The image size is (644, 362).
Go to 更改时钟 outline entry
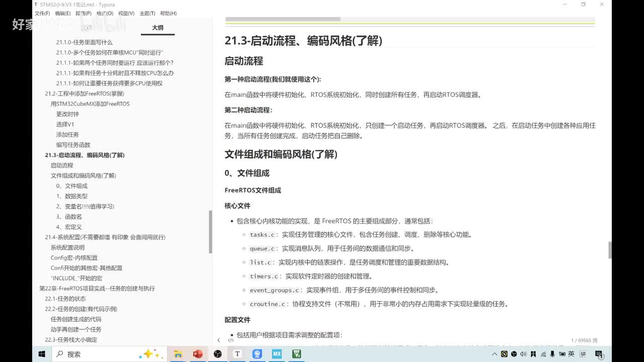click(x=67, y=114)
